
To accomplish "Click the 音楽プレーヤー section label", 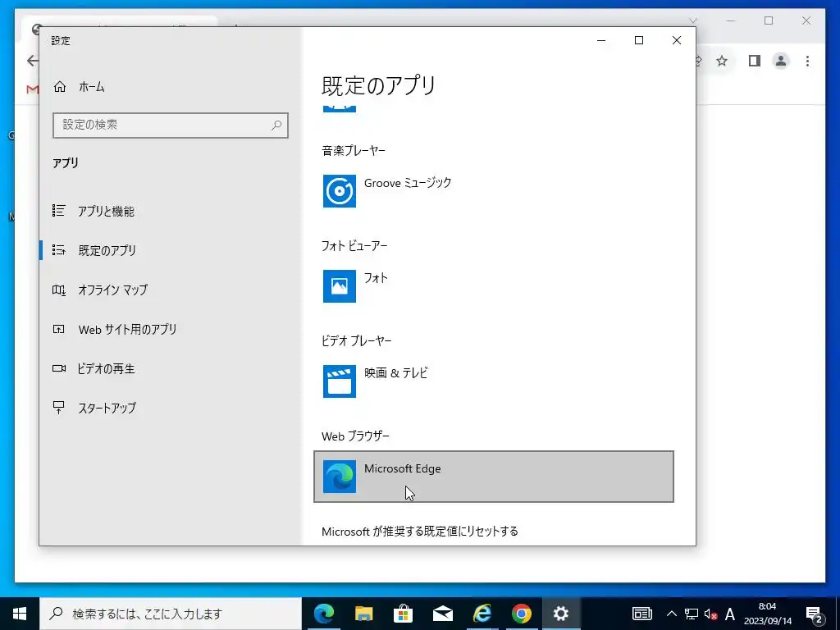I will point(354,151).
